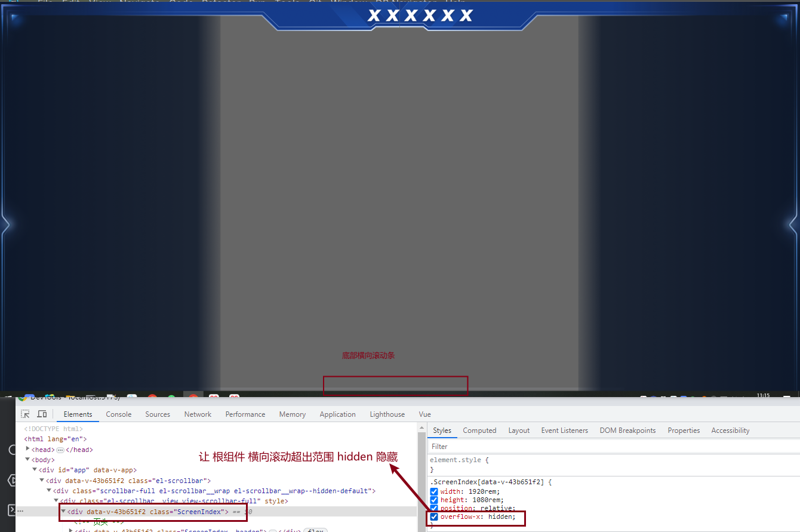The width and height of the screenshot is (800, 532).
Task: Open the Performance tab
Action: click(245, 414)
